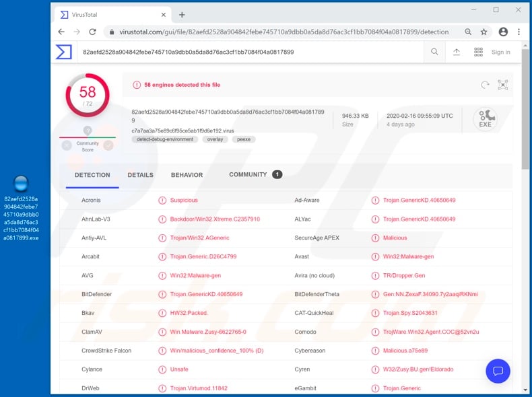Viewport: 532px width, 397px height.
Task: Click the browser back arrow
Action: (61, 32)
